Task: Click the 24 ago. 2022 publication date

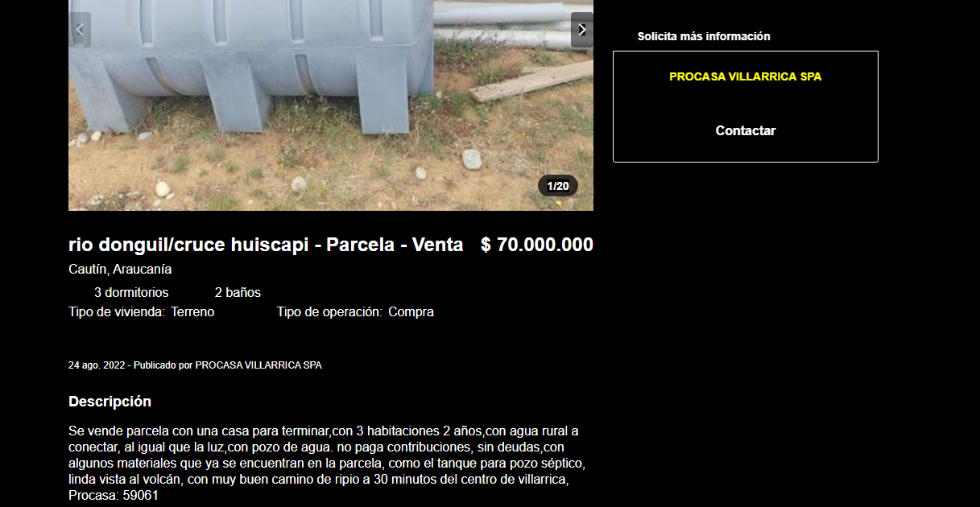Action: (x=97, y=365)
